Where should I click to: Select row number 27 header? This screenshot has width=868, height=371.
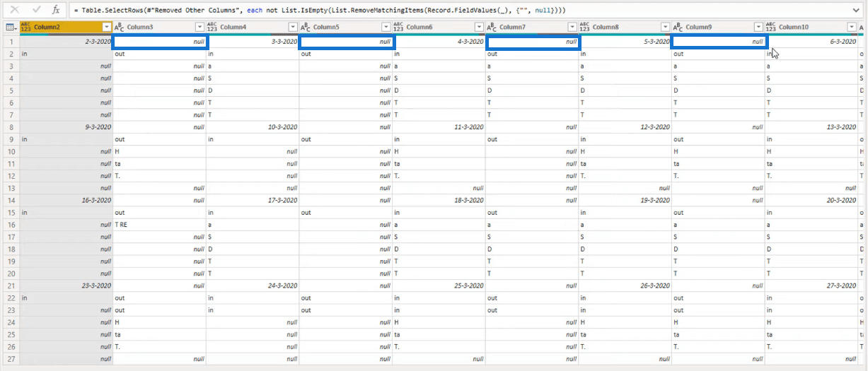coord(10,359)
